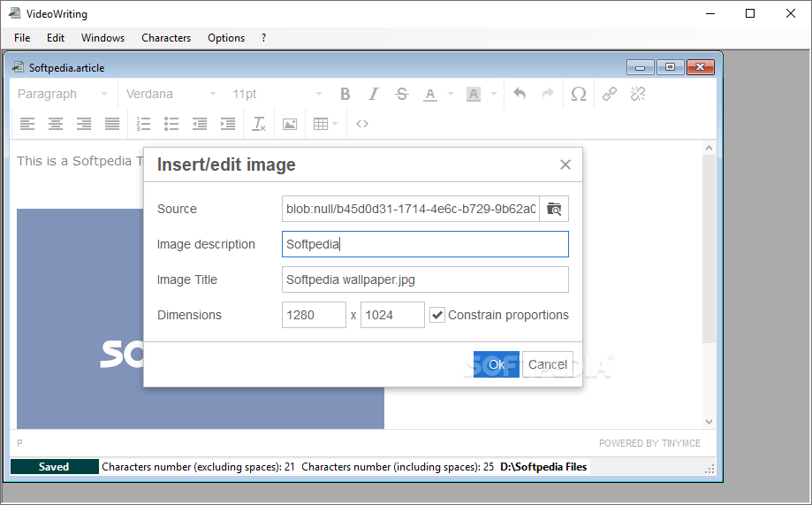The width and height of the screenshot is (812, 505).
Task: Click the width field showing 1280
Action: pos(314,315)
